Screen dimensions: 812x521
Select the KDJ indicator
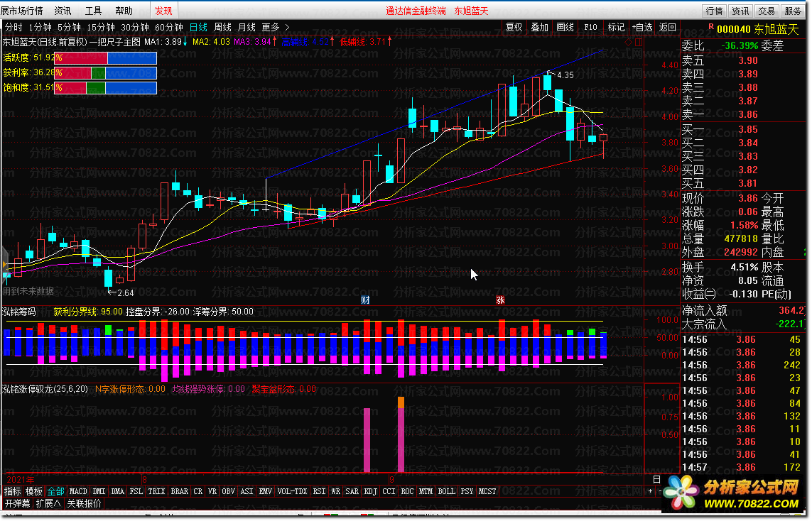(370, 491)
